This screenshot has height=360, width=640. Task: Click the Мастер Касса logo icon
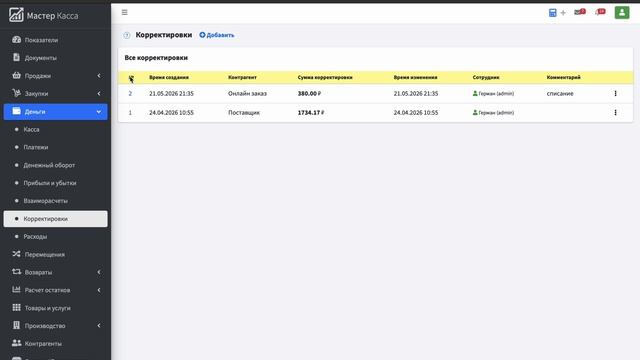point(16,15)
